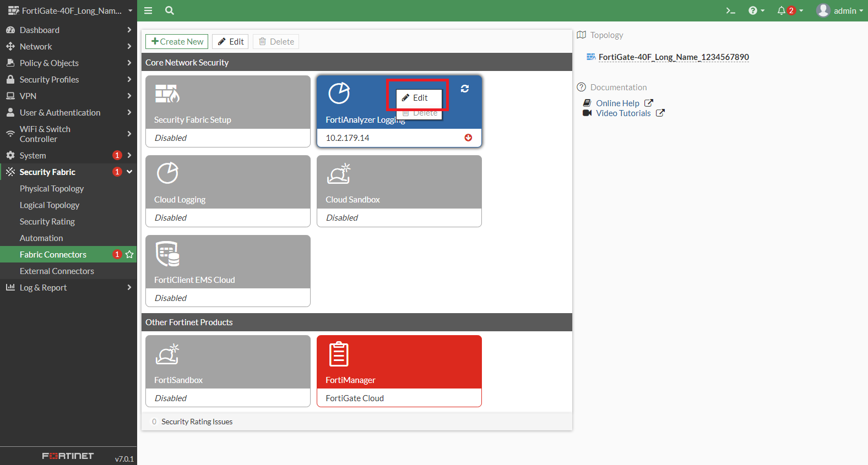Select the FortiSandbox card
Screen dimensions: 868x465
tap(228, 371)
